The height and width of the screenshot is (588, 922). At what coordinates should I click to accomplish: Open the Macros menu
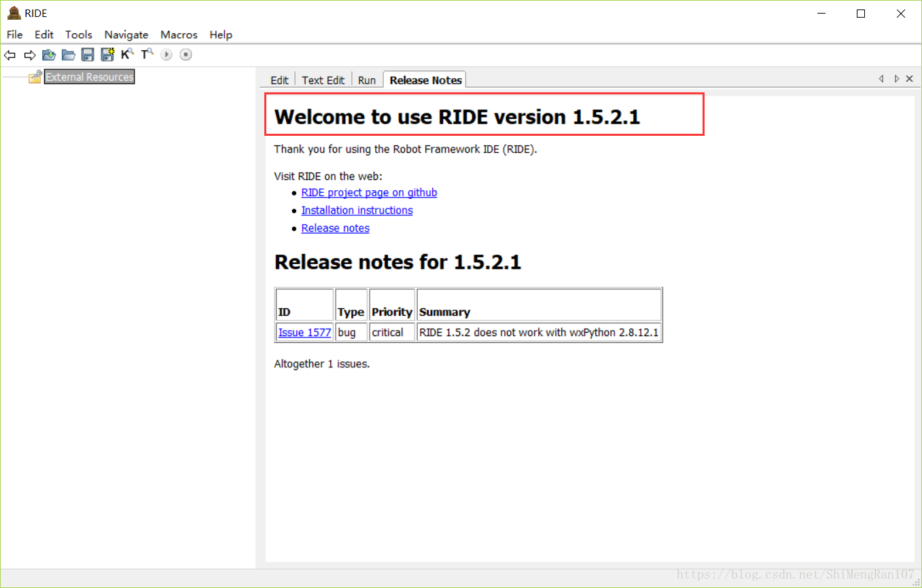pos(179,35)
